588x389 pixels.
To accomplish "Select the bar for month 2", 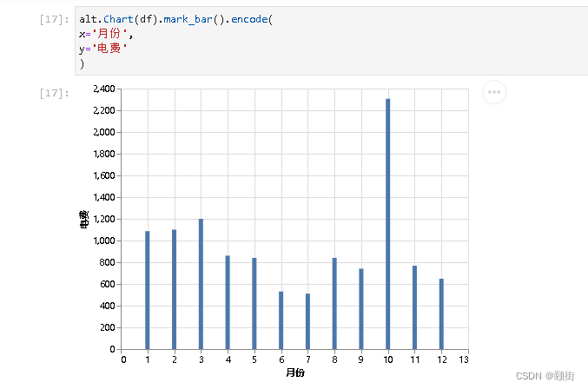I will coord(174,289).
